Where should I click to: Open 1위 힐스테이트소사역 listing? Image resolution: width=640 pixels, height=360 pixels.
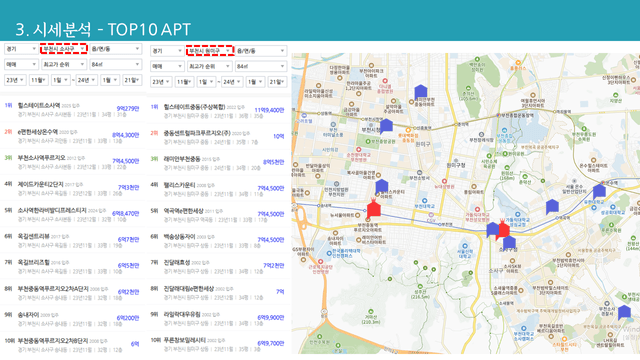pyautogui.click(x=72, y=109)
